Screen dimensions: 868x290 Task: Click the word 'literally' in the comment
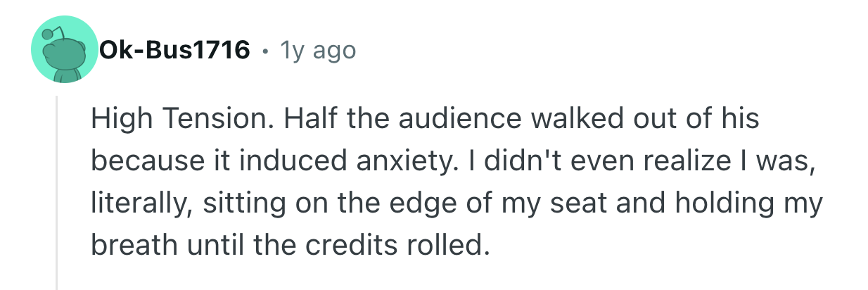click(x=140, y=203)
